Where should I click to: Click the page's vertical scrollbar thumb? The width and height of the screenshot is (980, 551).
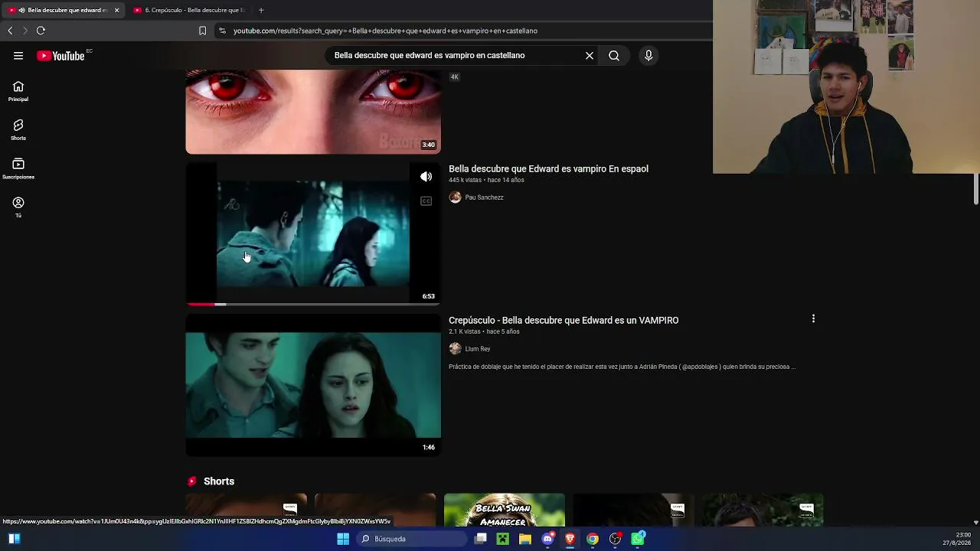[x=975, y=190]
